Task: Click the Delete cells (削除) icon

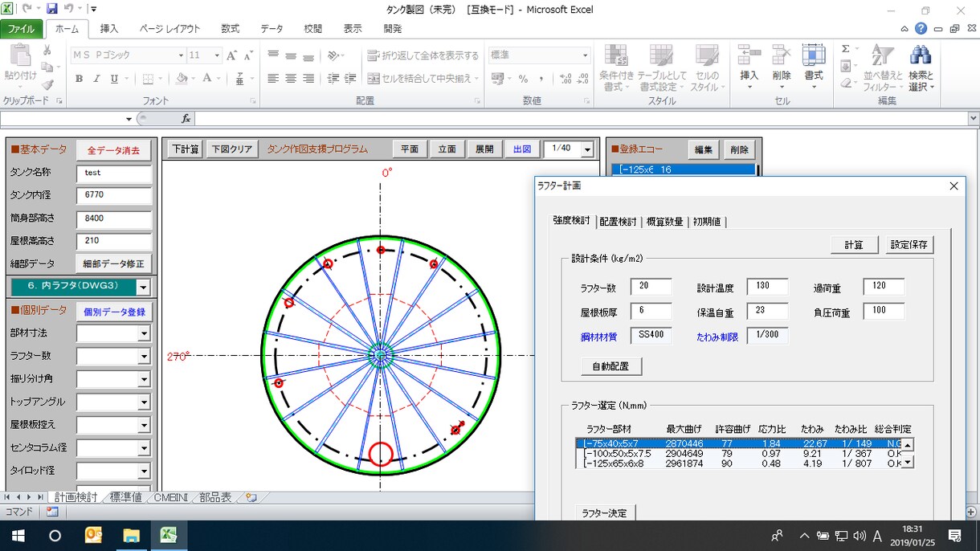Action: (x=782, y=55)
